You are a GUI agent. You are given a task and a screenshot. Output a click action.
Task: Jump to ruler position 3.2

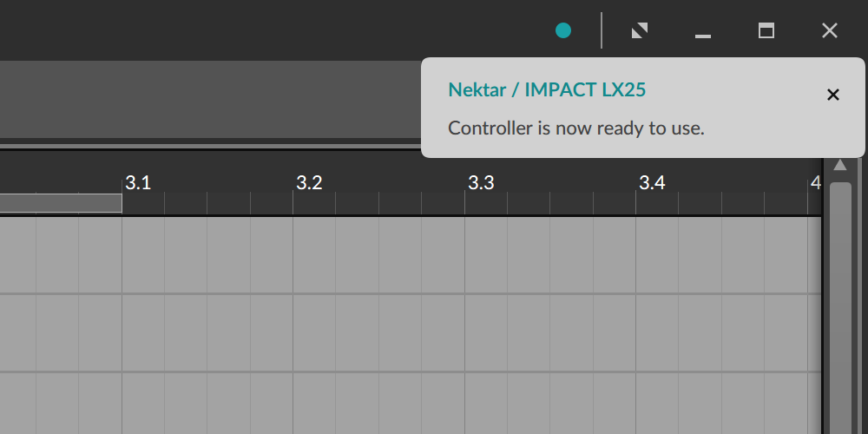pyautogui.click(x=308, y=183)
